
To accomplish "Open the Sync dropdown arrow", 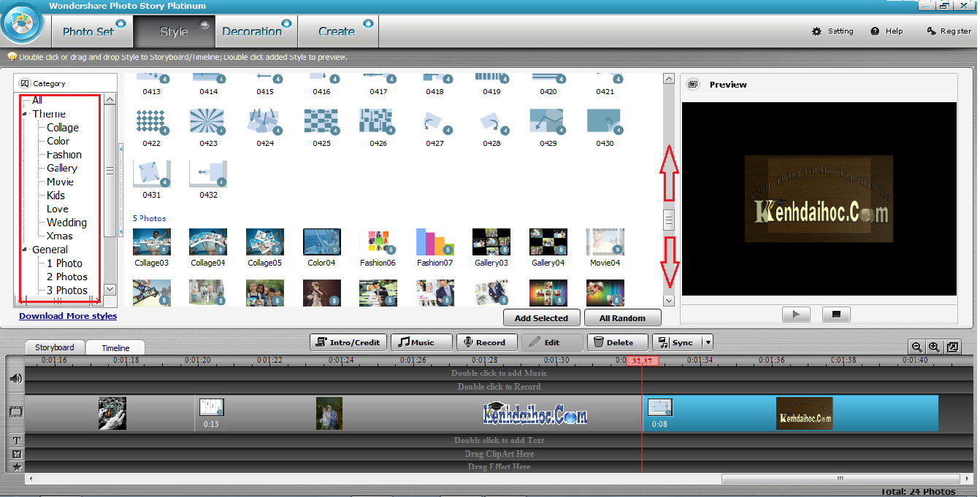I will click(707, 342).
